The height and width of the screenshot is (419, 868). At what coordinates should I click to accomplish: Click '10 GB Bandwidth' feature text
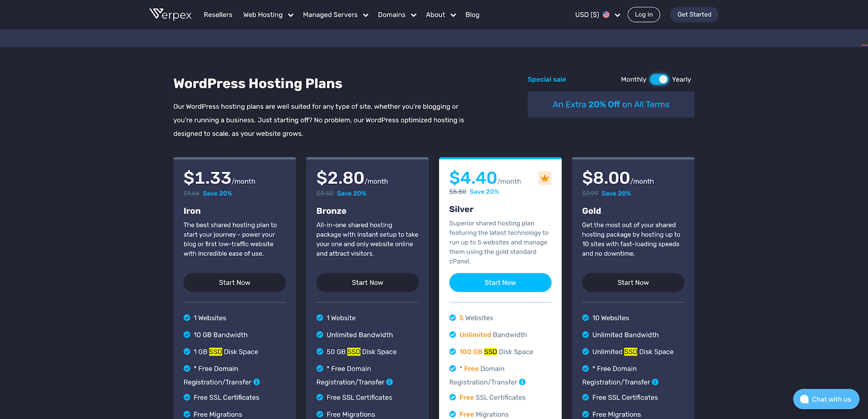coord(220,335)
